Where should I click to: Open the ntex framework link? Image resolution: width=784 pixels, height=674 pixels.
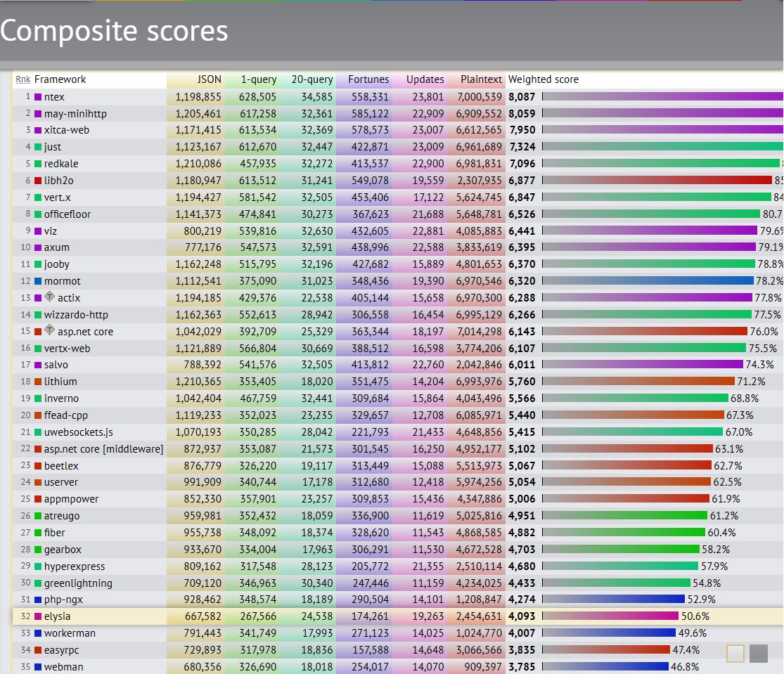click(x=54, y=97)
